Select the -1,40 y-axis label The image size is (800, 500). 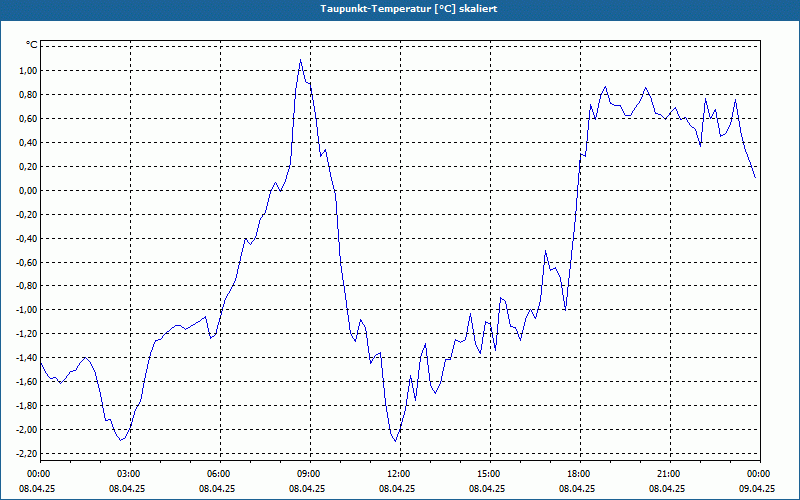pos(28,358)
